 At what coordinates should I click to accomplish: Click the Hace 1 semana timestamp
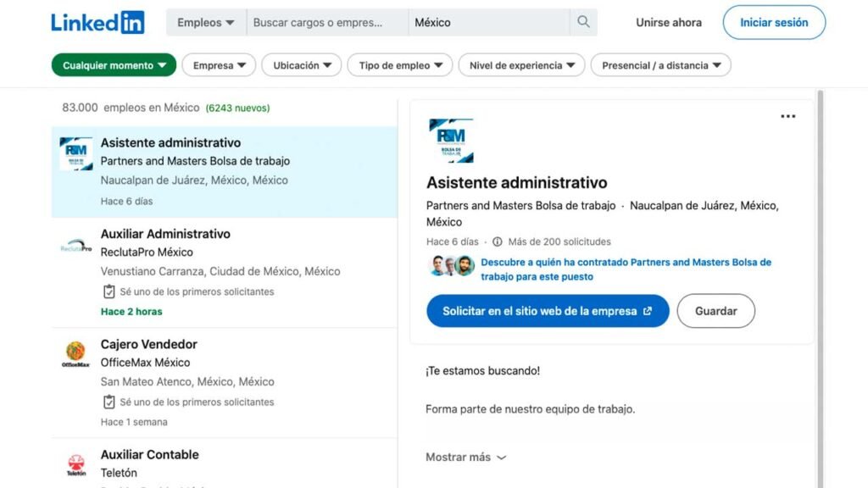(x=134, y=422)
